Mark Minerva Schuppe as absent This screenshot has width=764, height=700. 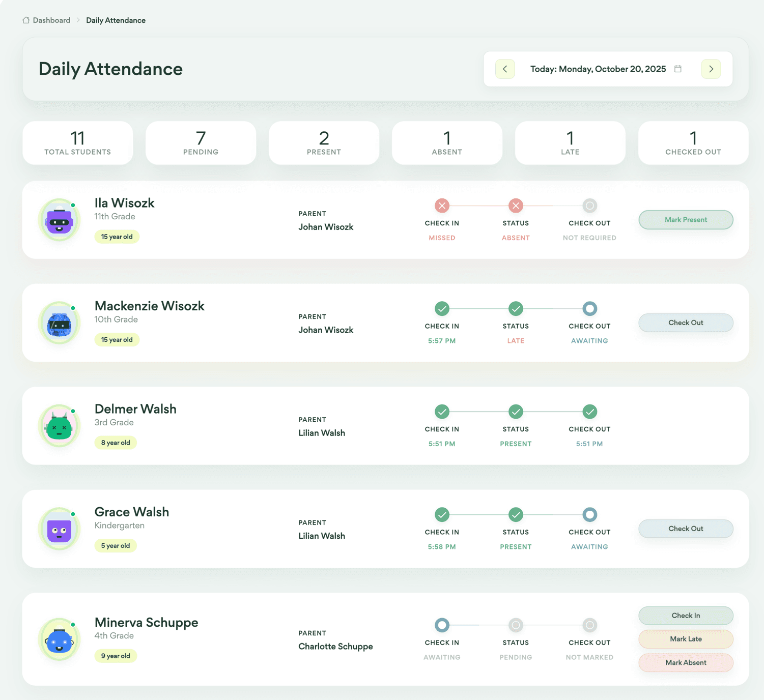[x=686, y=662]
